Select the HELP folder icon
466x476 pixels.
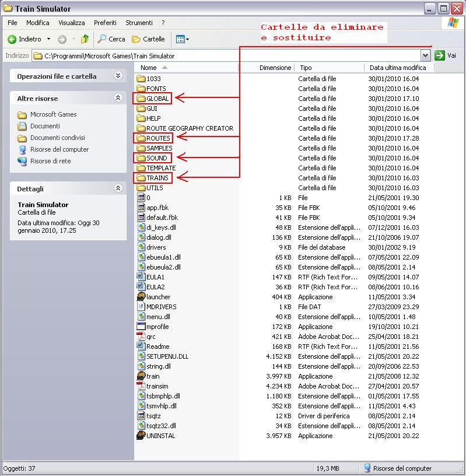pos(141,118)
